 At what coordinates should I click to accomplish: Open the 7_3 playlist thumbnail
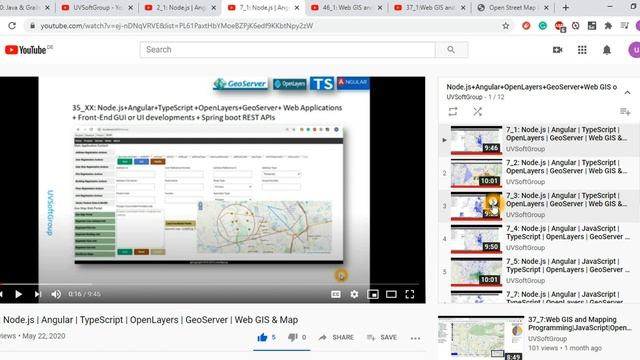tap(476, 206)
